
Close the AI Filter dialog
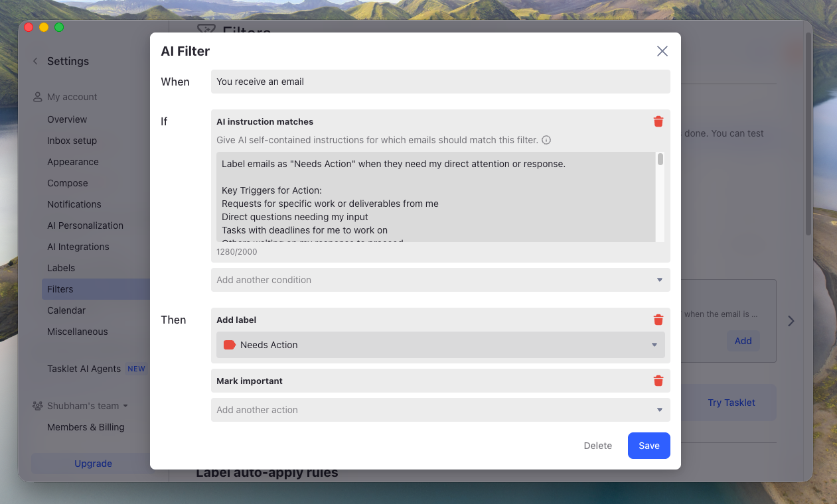pyautogui.click(x=662, y=51)
